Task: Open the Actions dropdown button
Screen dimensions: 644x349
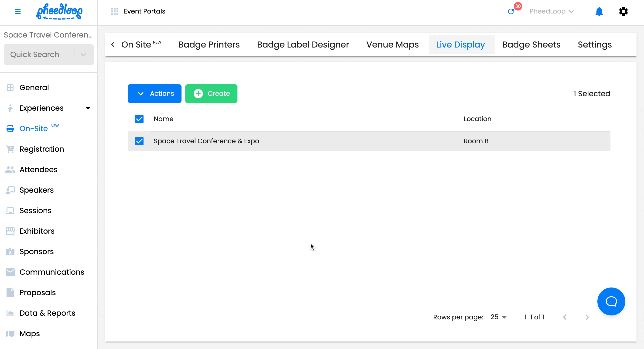Action: click(x=154, y=93)
